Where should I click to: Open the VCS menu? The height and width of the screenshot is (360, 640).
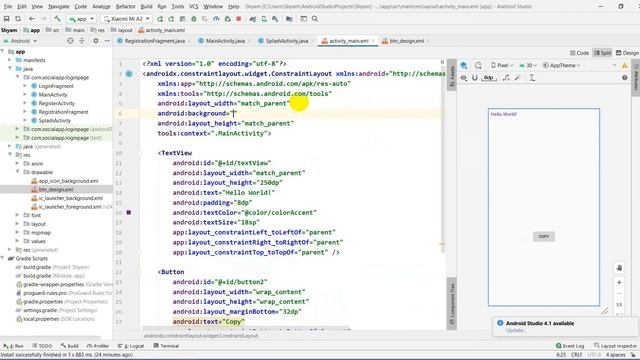tap(193, 7)
